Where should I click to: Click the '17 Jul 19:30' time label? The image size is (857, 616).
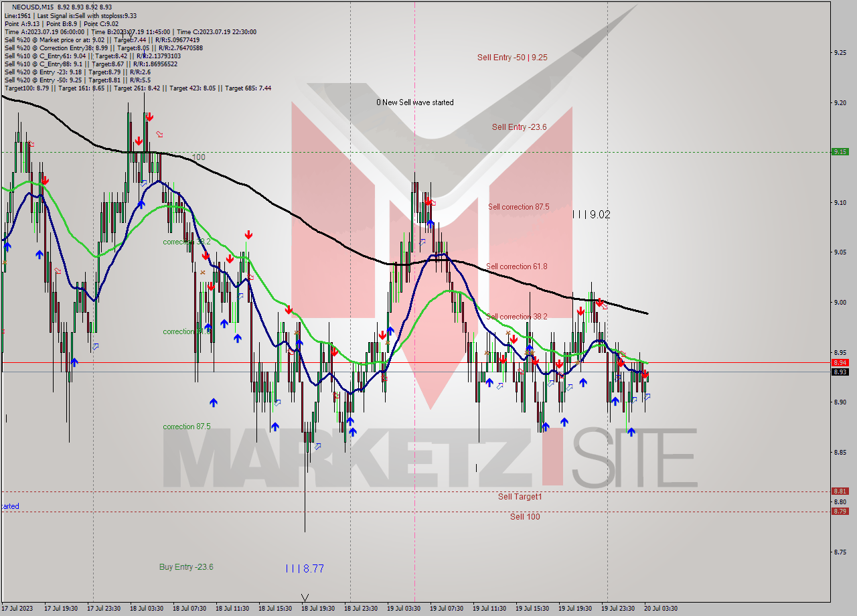pyautogui.click(x=61, y=609)
